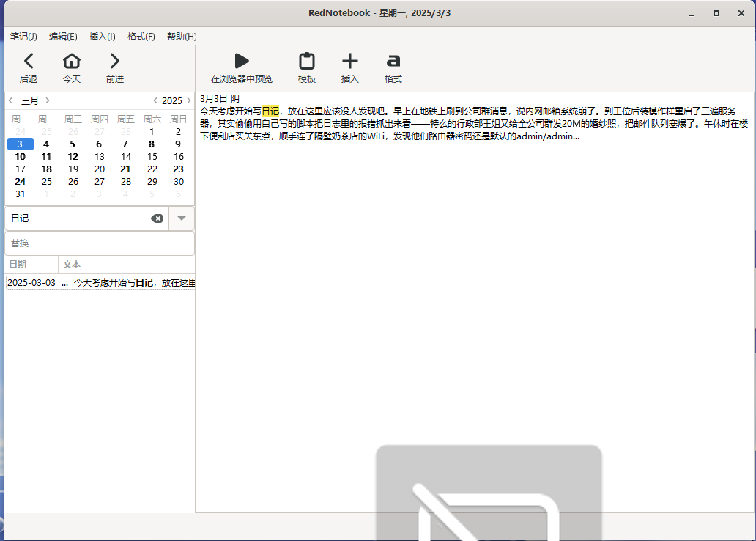The height and width of the screenshot is (541, 756).
Task: Click the 3月3日 阴 heading line in the editor
Action: point(220,98)
